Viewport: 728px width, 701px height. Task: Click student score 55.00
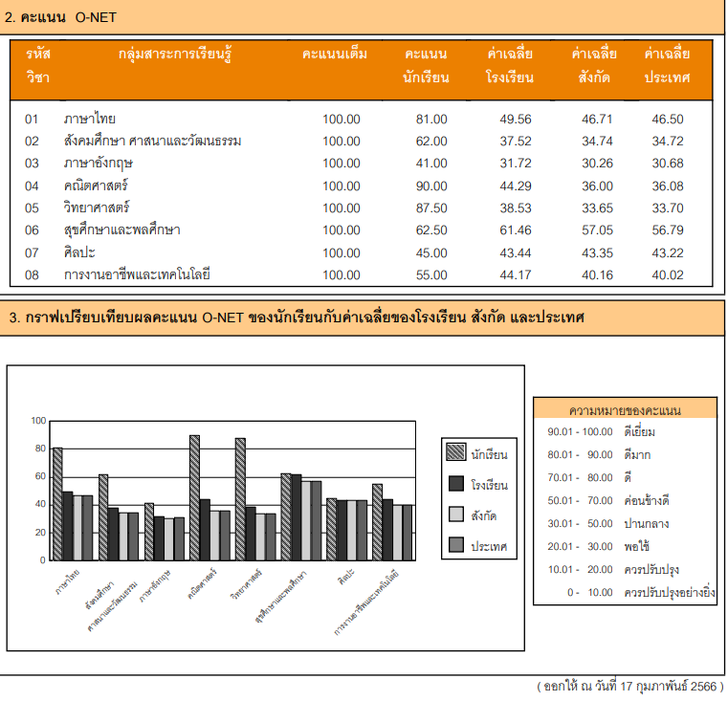(431, 275)
